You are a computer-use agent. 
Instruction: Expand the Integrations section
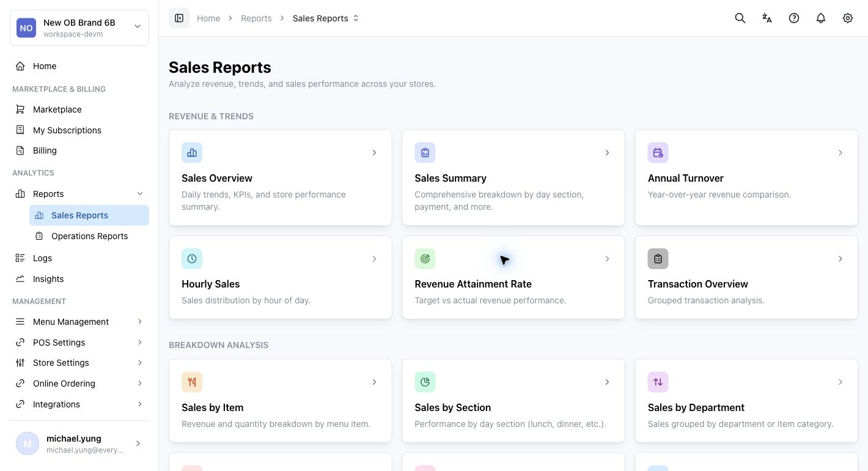(x=140, y=404)
